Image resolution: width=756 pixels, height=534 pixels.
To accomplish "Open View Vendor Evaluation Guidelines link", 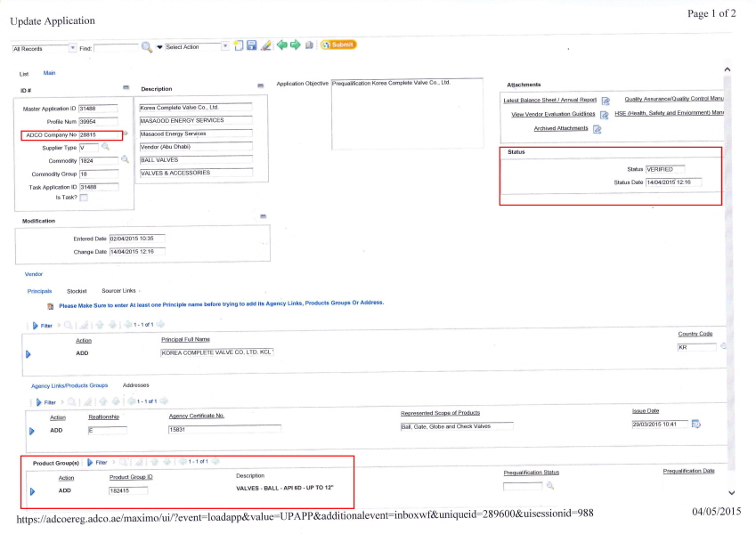I will (x=552, y=114).
